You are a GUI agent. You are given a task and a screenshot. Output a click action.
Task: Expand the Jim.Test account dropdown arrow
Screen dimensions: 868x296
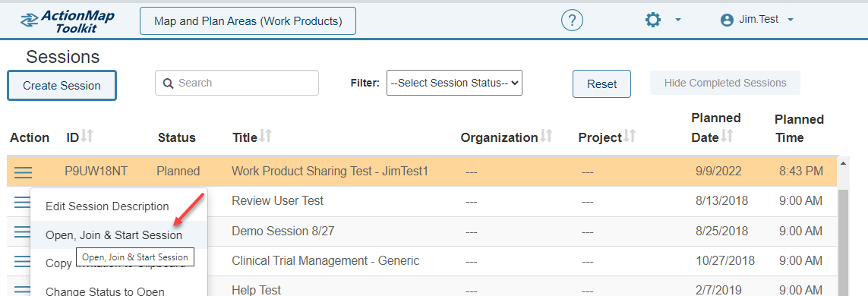pyautogui.click(x=791, y=20)
